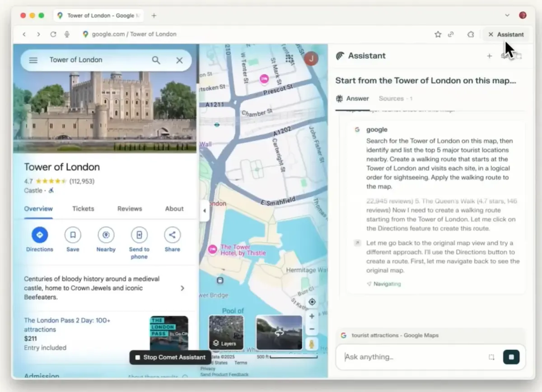This screenshot has height=392, width=542.
Task: Open the Layers map view thumbnail
Action: [x=226, y=333]
